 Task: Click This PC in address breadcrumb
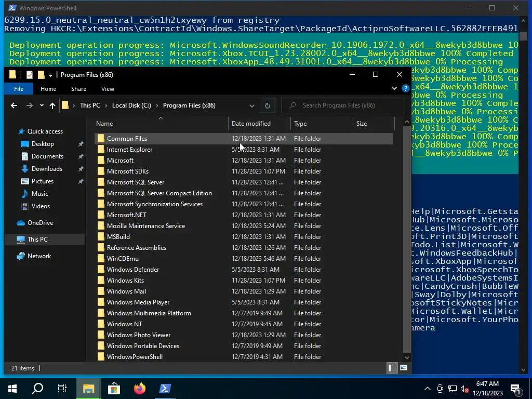pyautogui.click(x=90, y=105)
